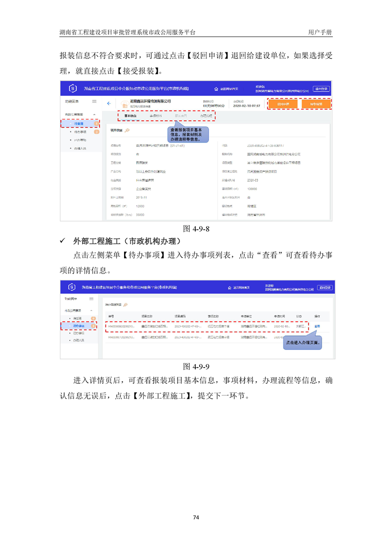Click home icon in figure 4-9-8 header

216,89
